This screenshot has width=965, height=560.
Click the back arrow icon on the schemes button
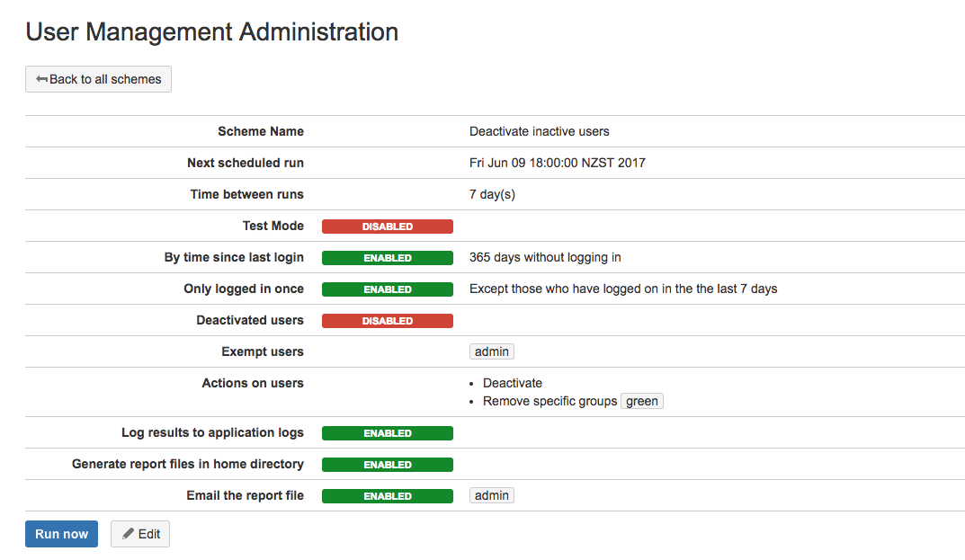point(43,79)
